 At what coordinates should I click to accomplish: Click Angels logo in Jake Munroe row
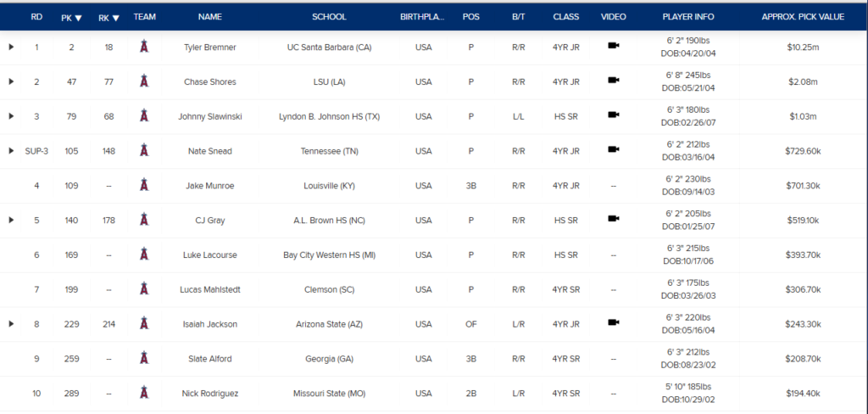click(144, 185)
